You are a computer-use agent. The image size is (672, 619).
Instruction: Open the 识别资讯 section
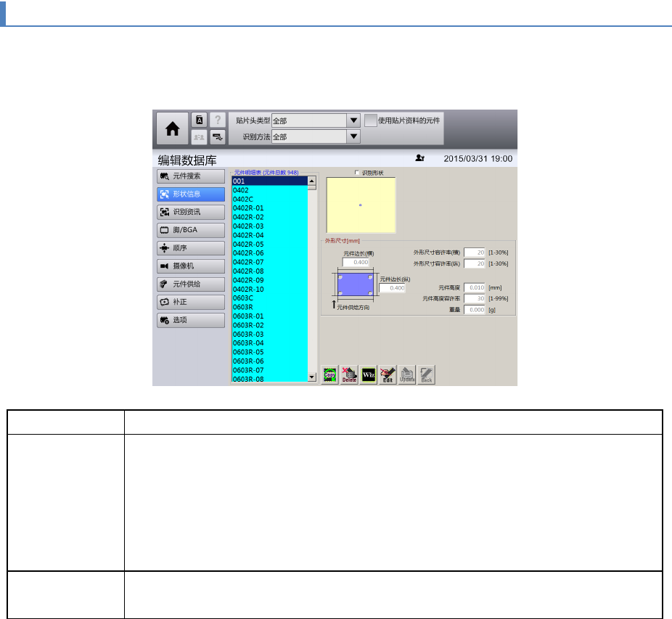pyautogui.click(x=191, y=212)
